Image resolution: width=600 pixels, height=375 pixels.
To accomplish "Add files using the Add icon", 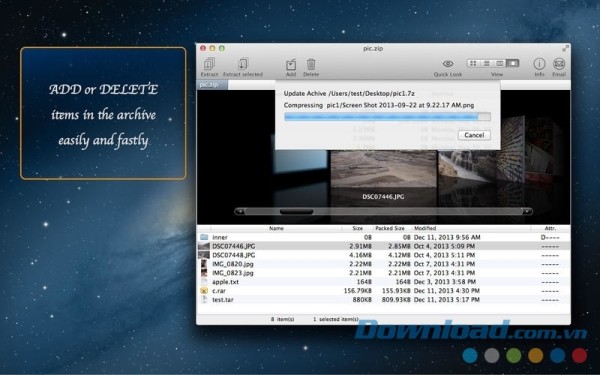I will pos(291,64).
